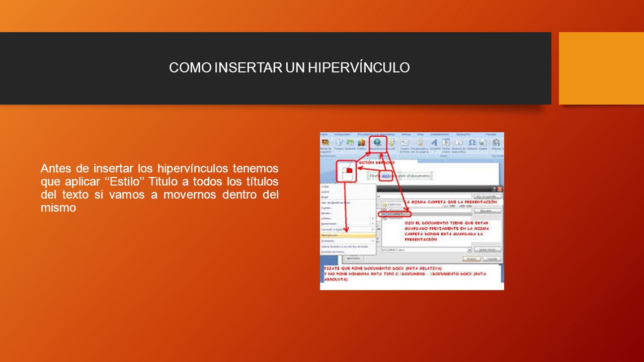Click the Objeto icon in the ribbon
This screenshot has height=362, width=644.
(x=482, y=142)
